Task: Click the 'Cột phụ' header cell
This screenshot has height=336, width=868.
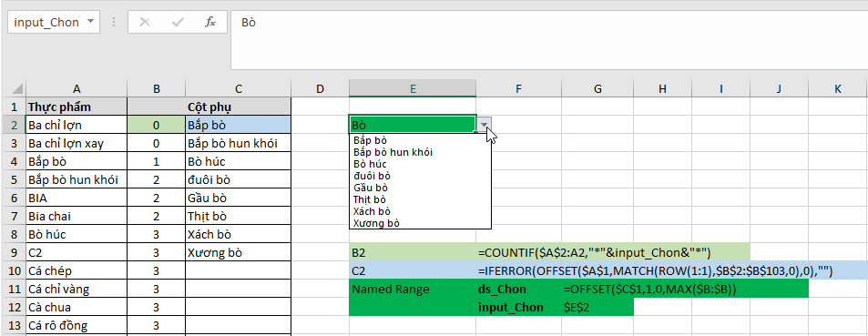Action: 238,107
